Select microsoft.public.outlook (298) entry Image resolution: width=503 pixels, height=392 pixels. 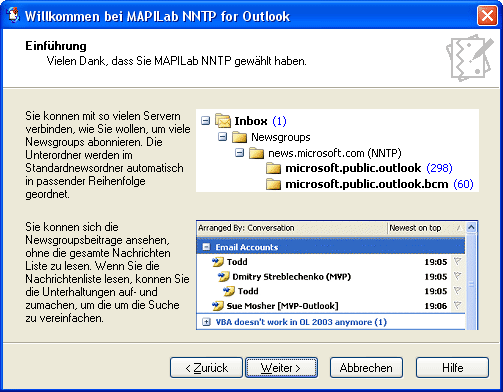[369, 168]
